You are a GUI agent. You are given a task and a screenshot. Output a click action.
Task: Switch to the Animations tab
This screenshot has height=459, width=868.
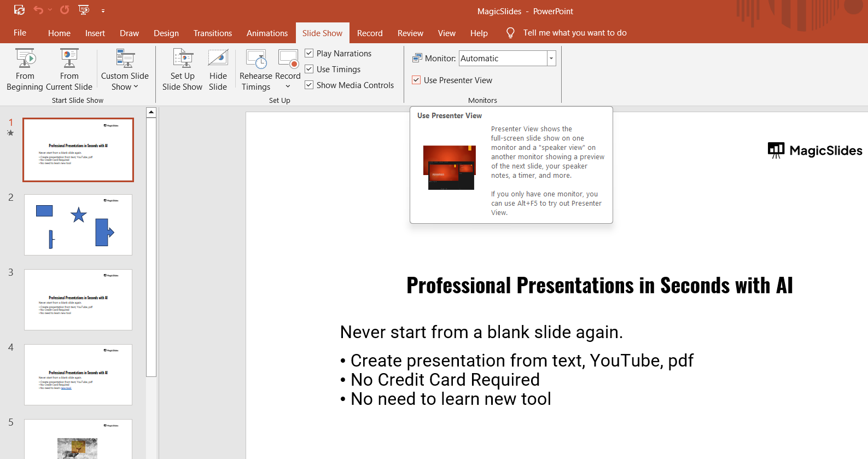pyautogui.click(x=267, y=33)
